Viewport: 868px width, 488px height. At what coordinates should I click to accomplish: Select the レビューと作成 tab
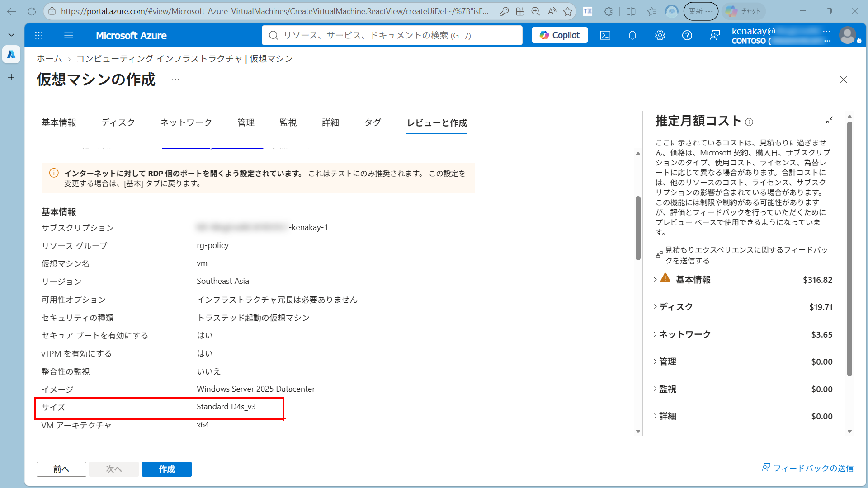click(437, 123)
